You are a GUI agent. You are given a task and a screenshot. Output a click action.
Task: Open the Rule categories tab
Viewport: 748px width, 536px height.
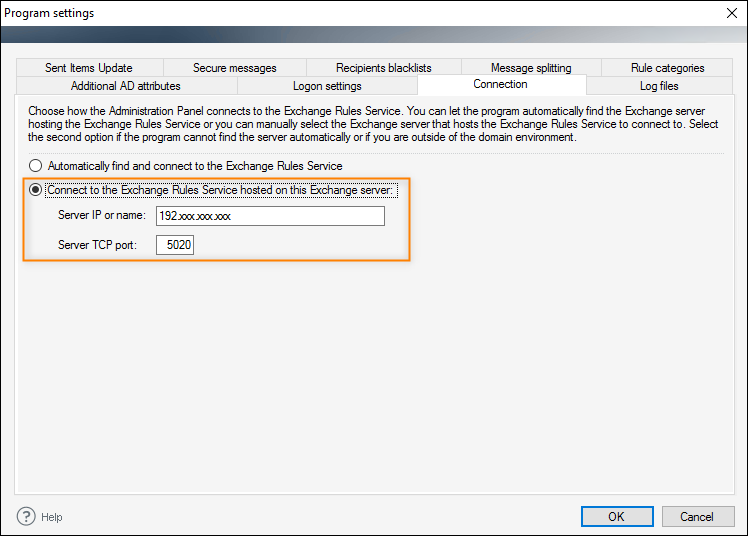(667, 68)
